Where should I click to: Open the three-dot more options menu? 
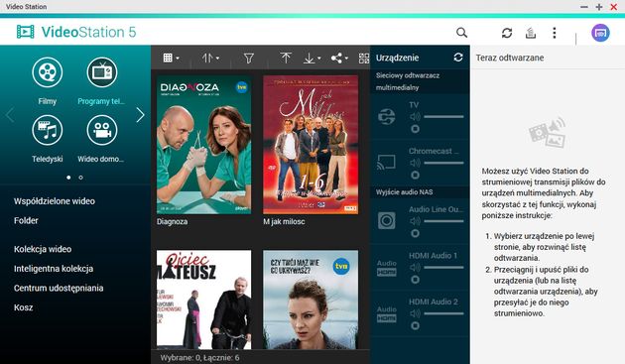tap(555, 33)
